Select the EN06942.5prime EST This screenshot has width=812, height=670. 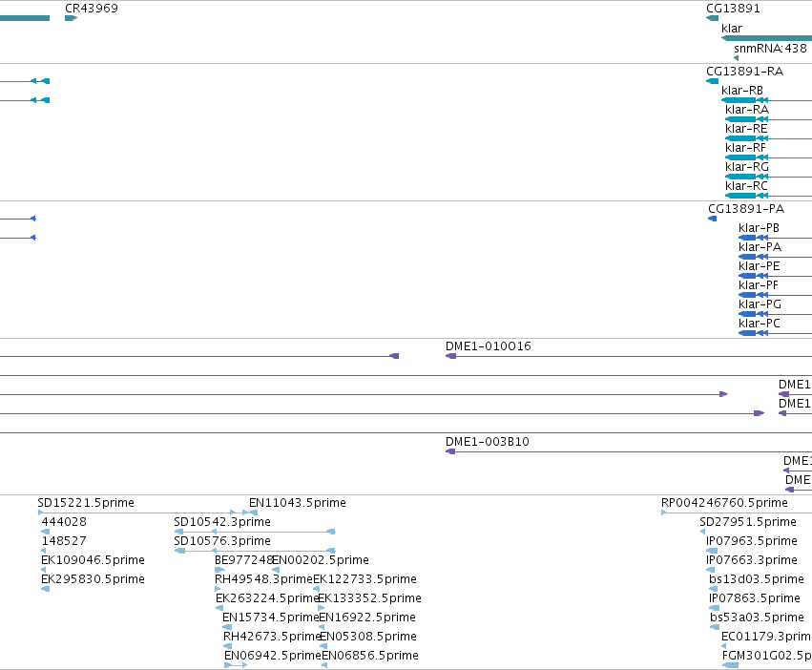pyautogui.click(x=273, y=656)
